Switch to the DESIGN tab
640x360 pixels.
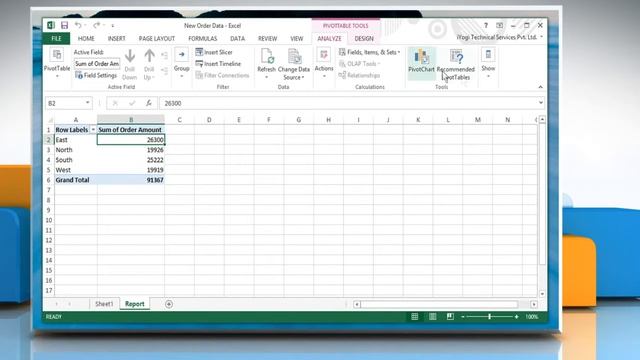coord(364,38)
